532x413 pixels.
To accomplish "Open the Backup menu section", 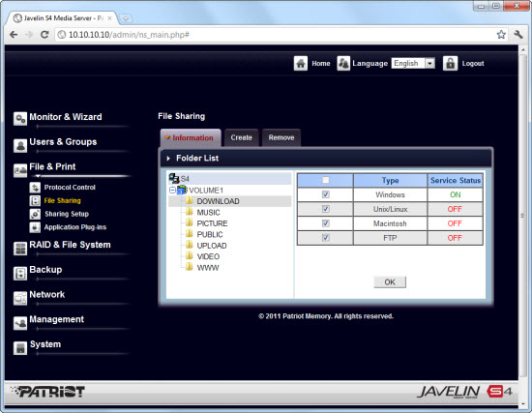I will pos(45,270).
